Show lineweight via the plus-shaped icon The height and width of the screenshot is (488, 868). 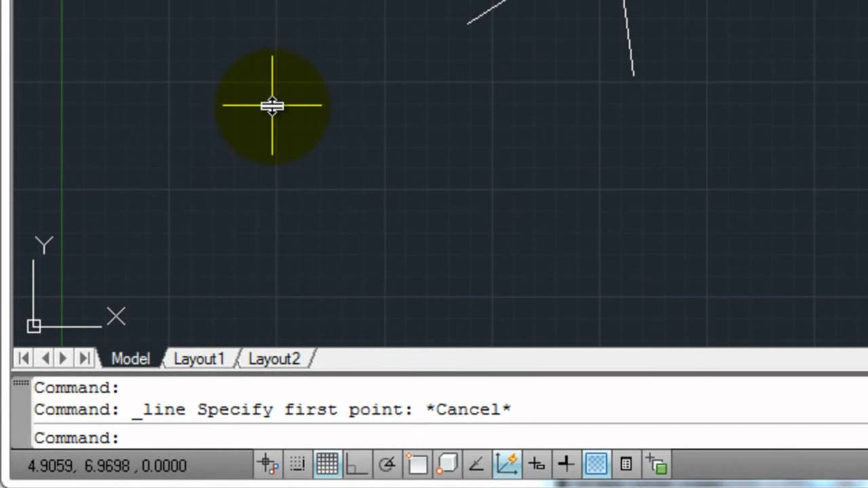pos(566,464)
